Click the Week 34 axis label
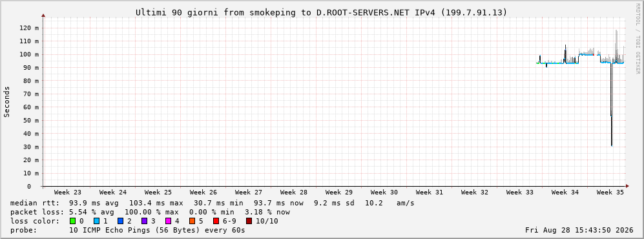The image size is (644, 239). point(565,192)
